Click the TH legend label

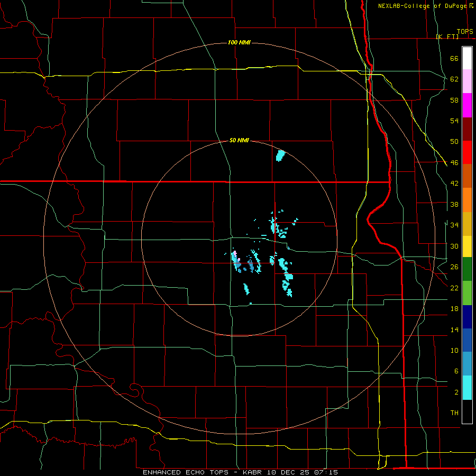(x=454, y=413)
